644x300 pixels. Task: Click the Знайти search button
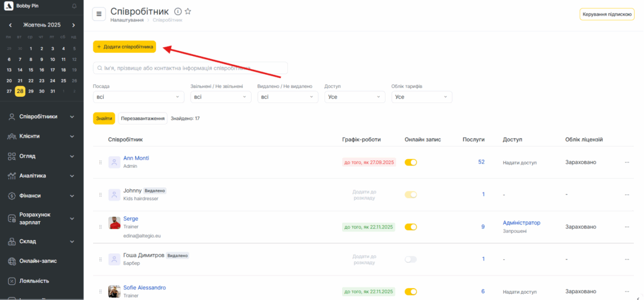tap(104, 118)
